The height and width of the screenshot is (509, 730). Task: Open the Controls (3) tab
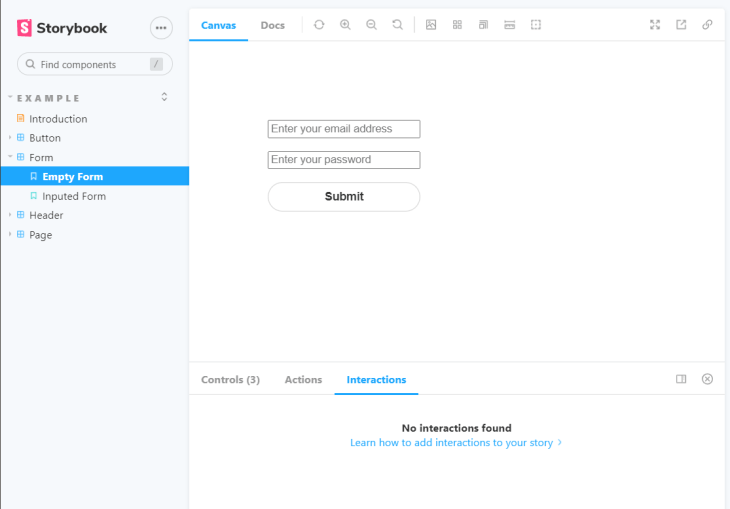tap(230, 380)
